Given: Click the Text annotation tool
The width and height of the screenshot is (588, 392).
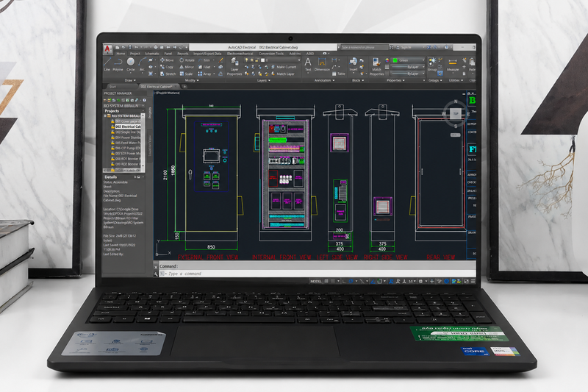Looking at the screenshot, I should (308, 64).
